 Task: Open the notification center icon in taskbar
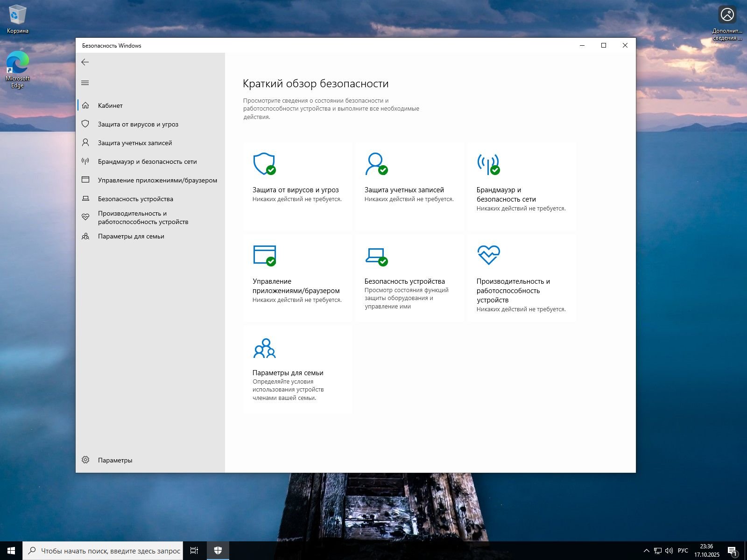click(732, 551)
